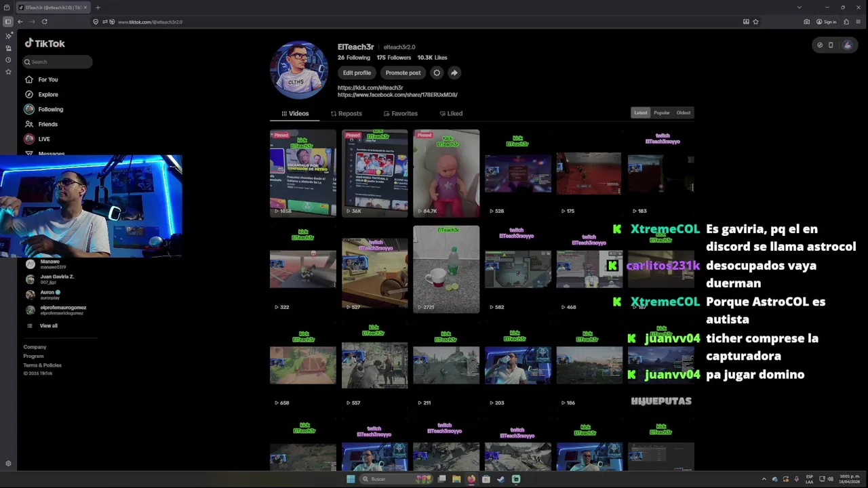
Task: Open the browser hamburger menu
Action: (x=858, y=22)
